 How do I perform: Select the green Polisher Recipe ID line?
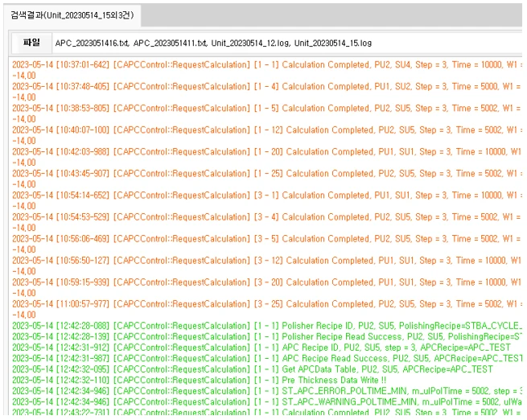(267, 326)
